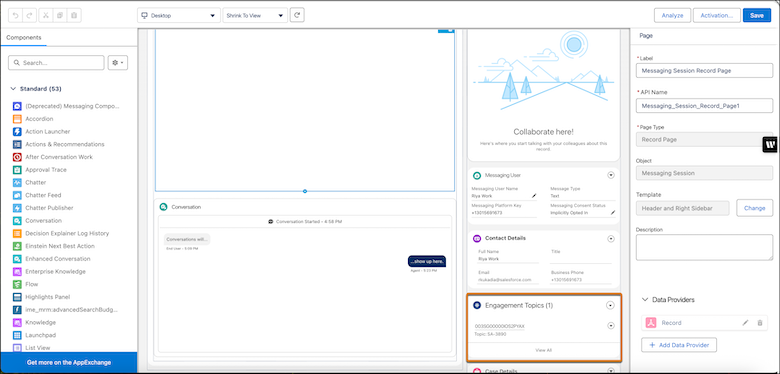Click the Engagement Topics (1) title
The width and height of the screenshot is (780, 374).
point(519,305)
